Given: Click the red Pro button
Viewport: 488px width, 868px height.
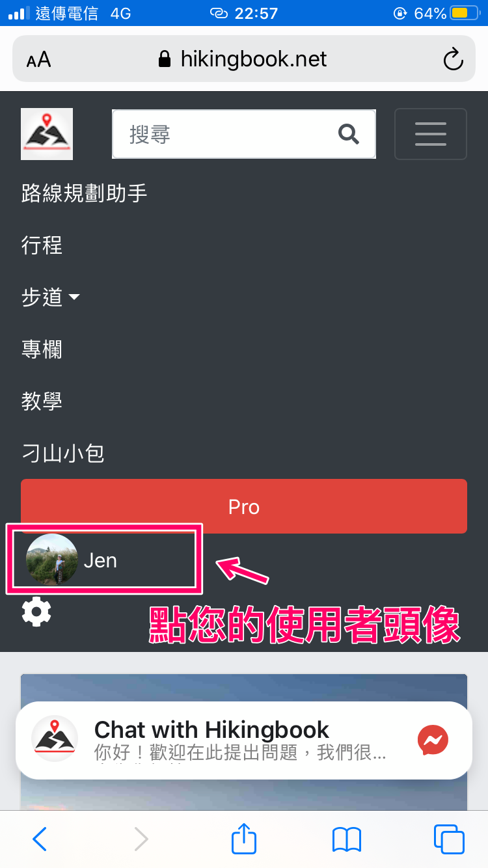Looking at the screenshot, I should [244, 506].
